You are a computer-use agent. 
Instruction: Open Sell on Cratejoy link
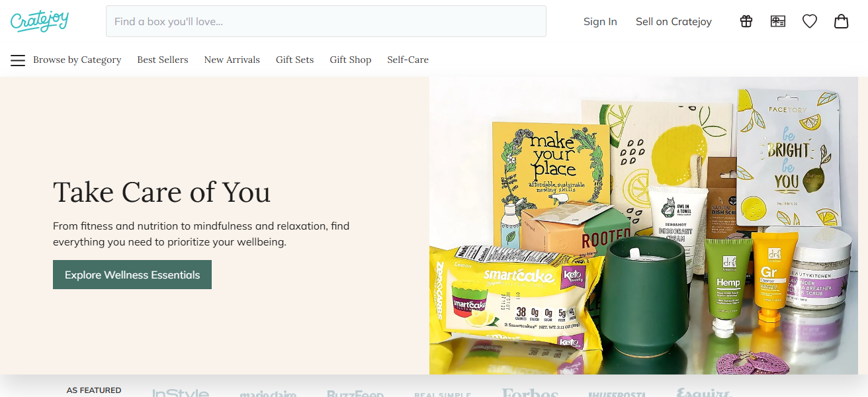tap(673, 21)
